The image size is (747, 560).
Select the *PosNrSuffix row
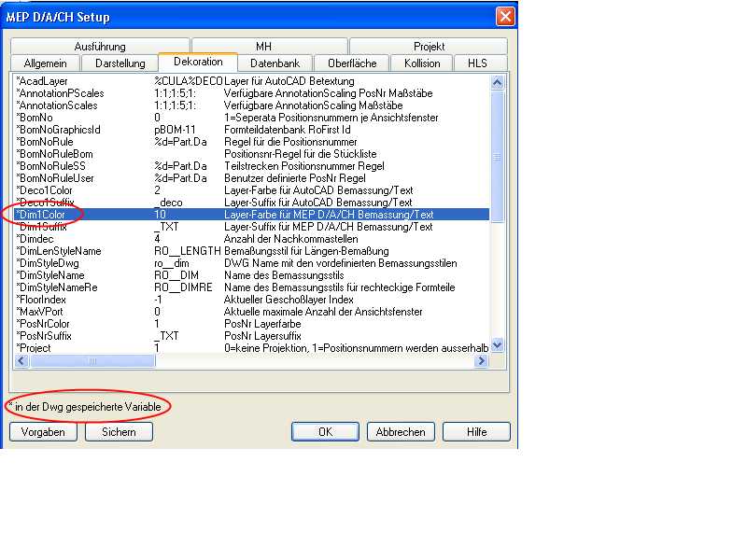252,336
